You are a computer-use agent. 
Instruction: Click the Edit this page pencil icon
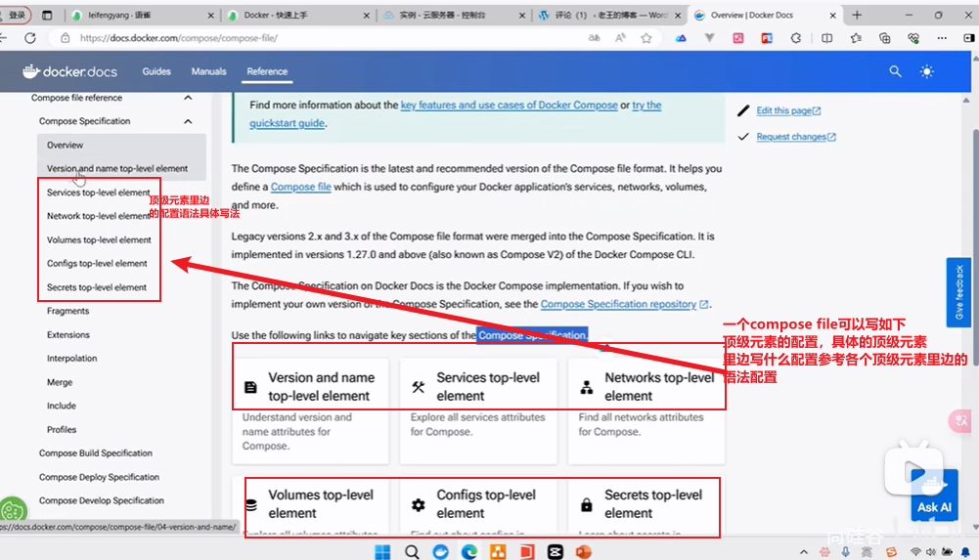[743, 110]
